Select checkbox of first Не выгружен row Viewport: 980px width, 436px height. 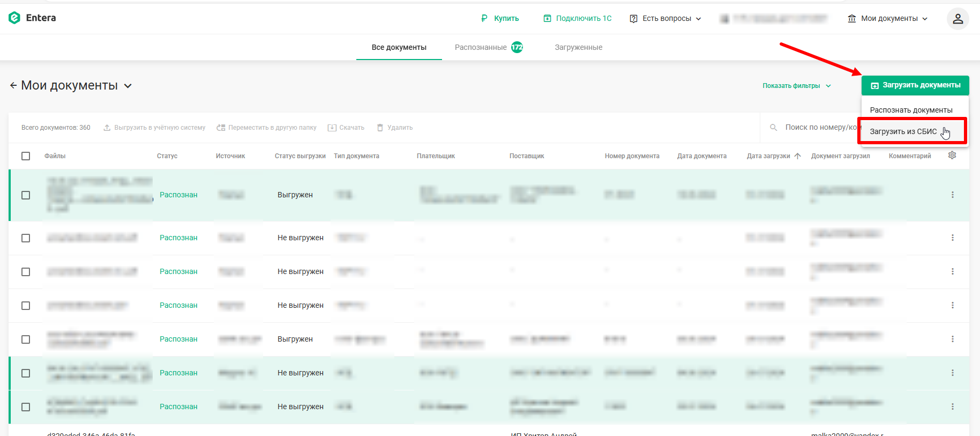pyautogui.click(x=26, y=238)
